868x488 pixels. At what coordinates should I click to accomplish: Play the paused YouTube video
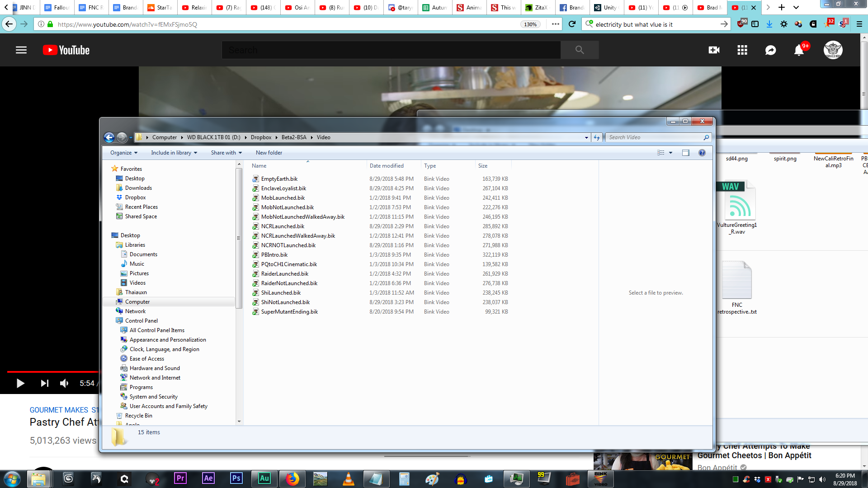pos(20,383)
